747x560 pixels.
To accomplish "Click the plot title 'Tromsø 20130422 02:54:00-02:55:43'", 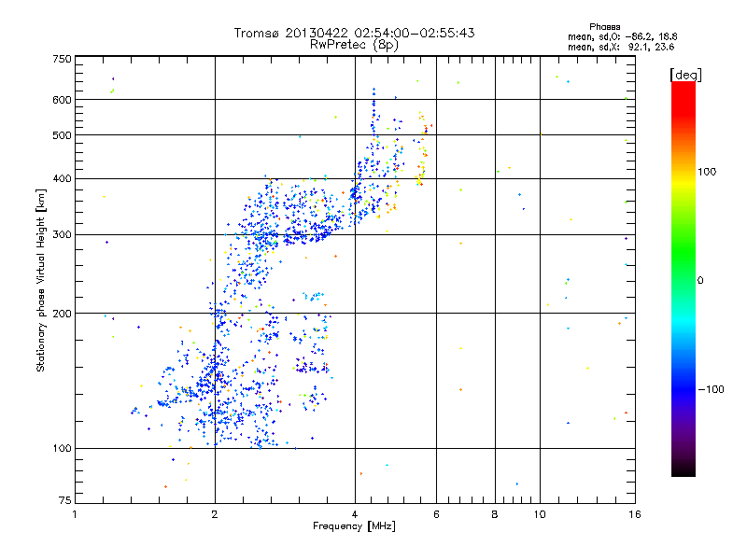I will (354, 33).
